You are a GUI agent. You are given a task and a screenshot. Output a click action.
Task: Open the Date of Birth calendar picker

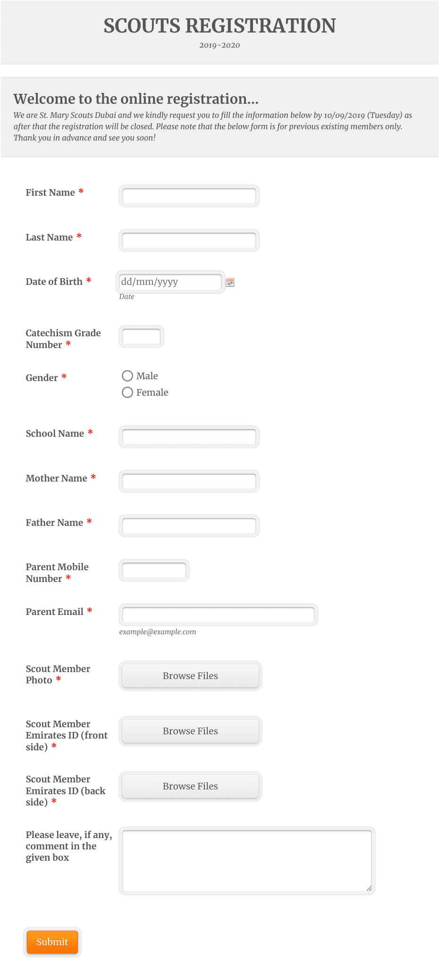tap(230, 282)
